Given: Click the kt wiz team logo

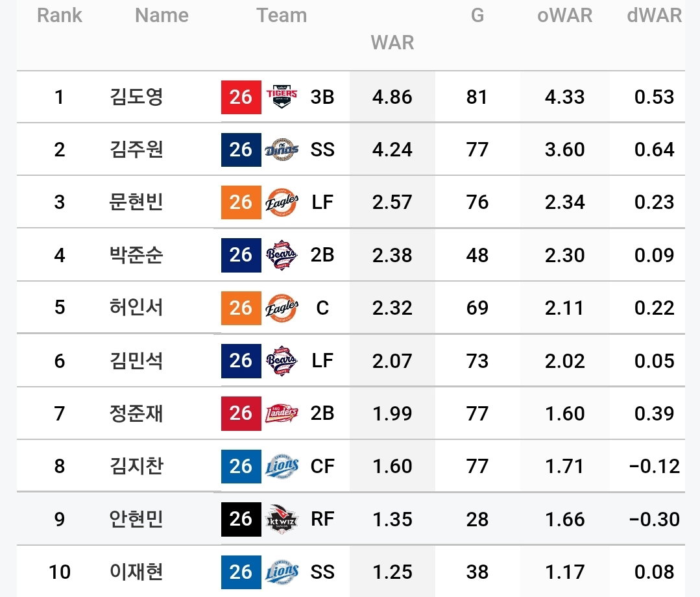Looking at the screenshot, I should pyautogui.click(x=282, y=519).
